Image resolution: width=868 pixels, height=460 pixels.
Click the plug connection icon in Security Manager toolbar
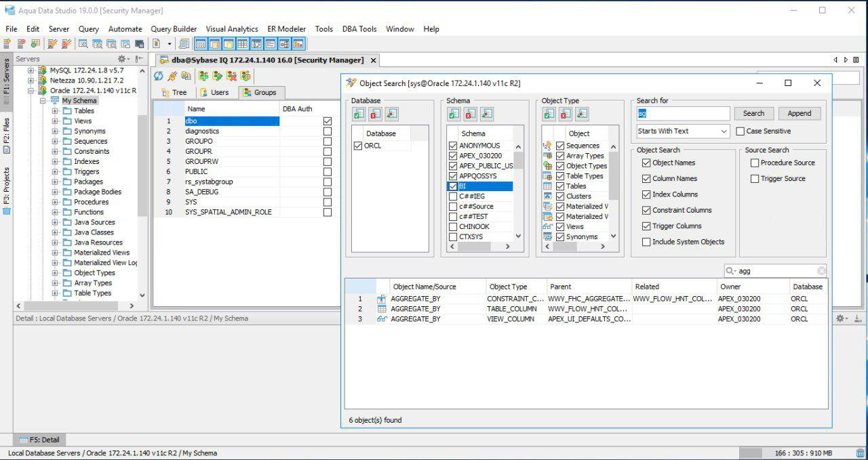pyautogui.click(x=172, y=76)
